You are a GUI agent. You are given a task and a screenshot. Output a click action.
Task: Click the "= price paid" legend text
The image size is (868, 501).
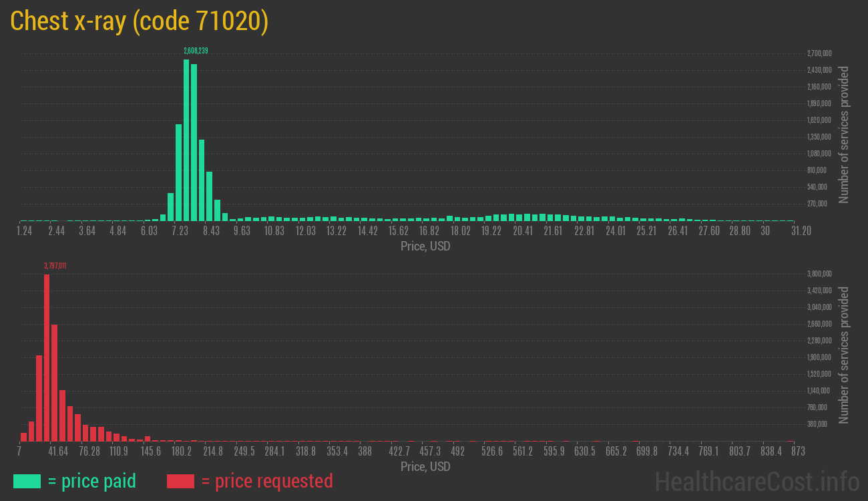click(x=92, y=481)
